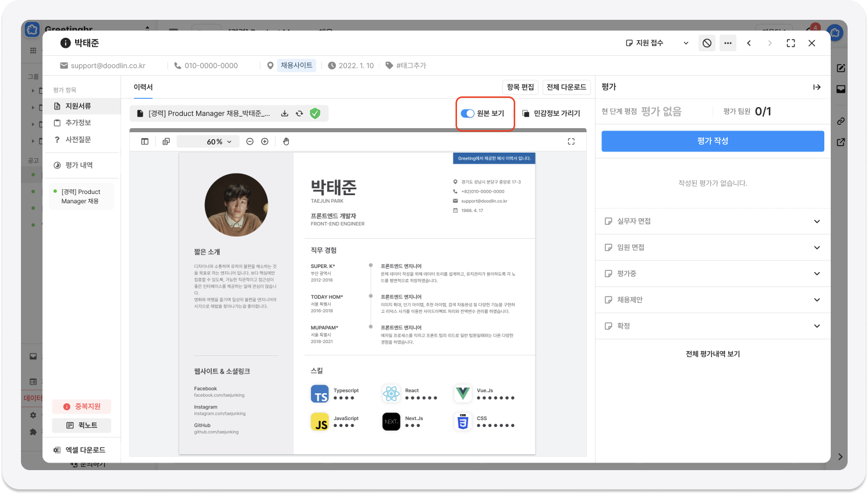
Task: Click the clock icon before the date
Action: [332, 66]
